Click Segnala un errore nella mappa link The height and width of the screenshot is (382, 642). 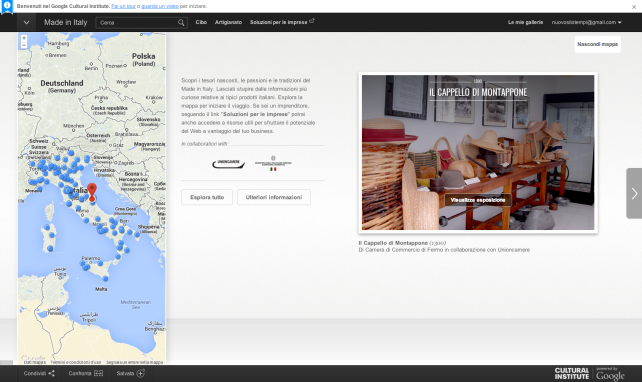click(x=134, y=362)
